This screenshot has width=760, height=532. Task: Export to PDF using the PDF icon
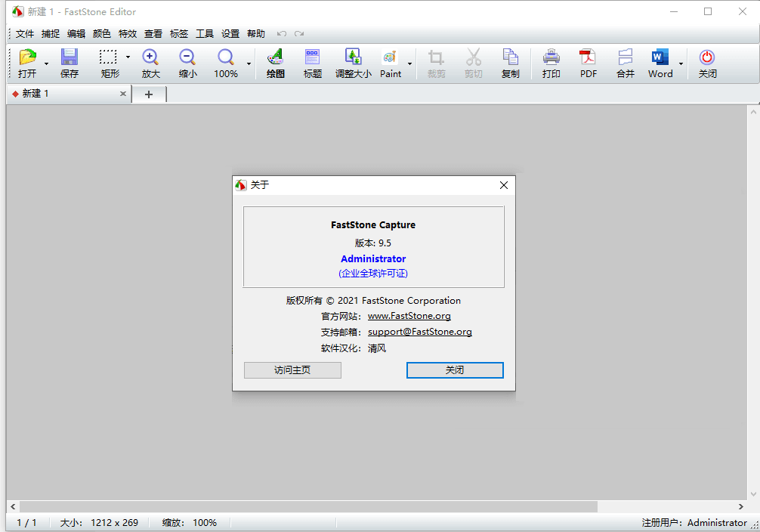(588, 57)
